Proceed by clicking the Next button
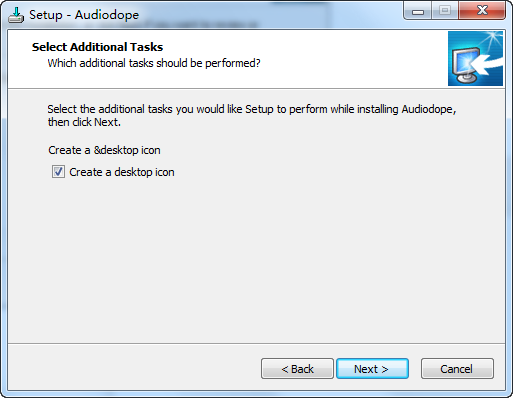Viewport: 513px width, 398px height. click(372, 369)
